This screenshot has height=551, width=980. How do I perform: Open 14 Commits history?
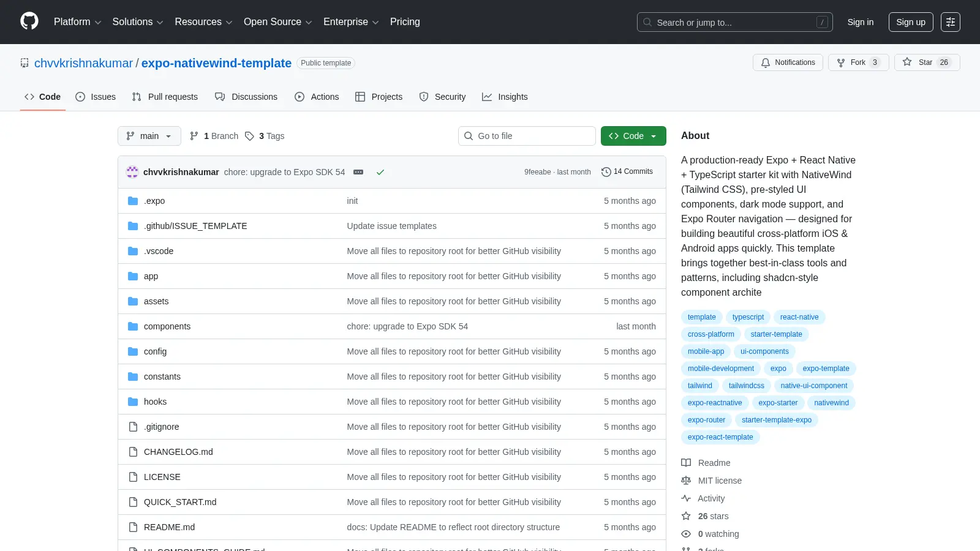627,172
